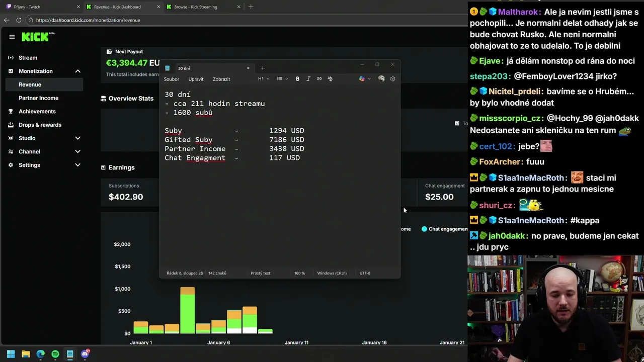Click Prostý text in Notepad status bar
644x362 pixels.
[x=260, y=273]
